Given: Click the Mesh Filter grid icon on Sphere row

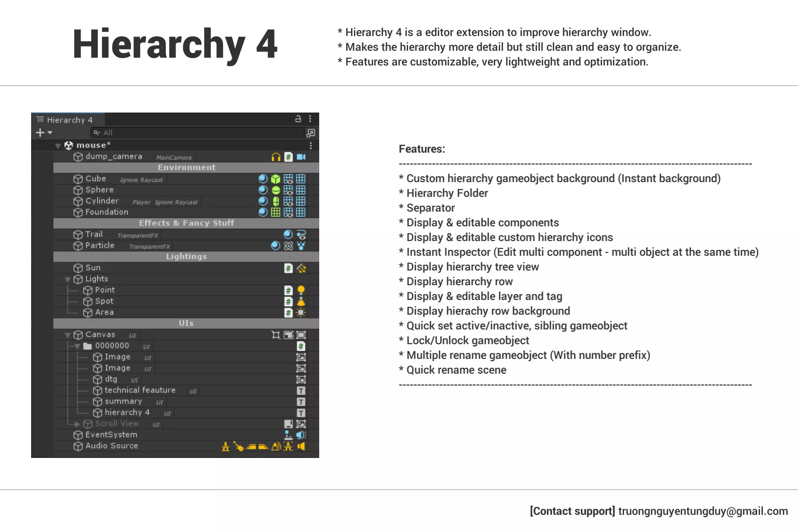Looking at the screenshot, I should point(301,190).
